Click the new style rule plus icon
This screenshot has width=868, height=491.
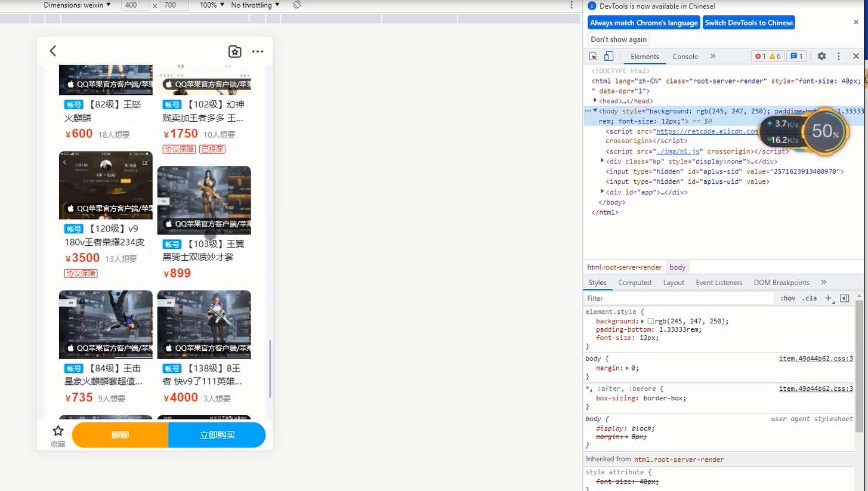point(828,298)
